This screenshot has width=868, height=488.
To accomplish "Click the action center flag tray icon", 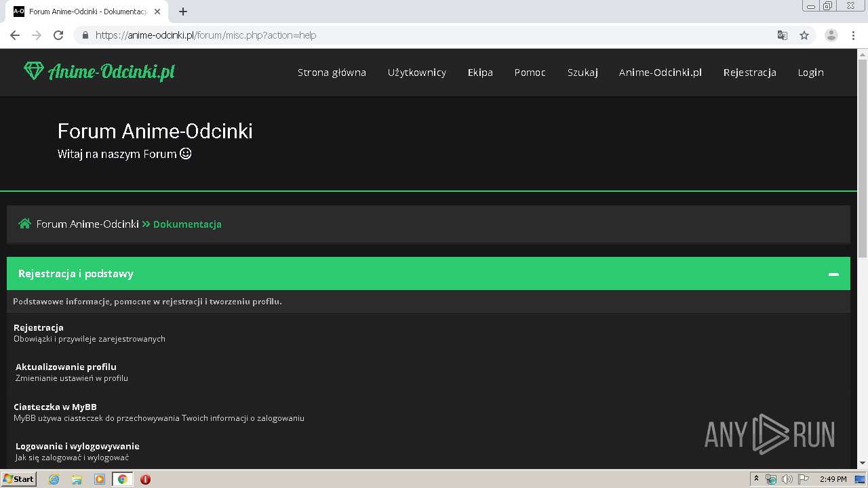I will (804, 479).
